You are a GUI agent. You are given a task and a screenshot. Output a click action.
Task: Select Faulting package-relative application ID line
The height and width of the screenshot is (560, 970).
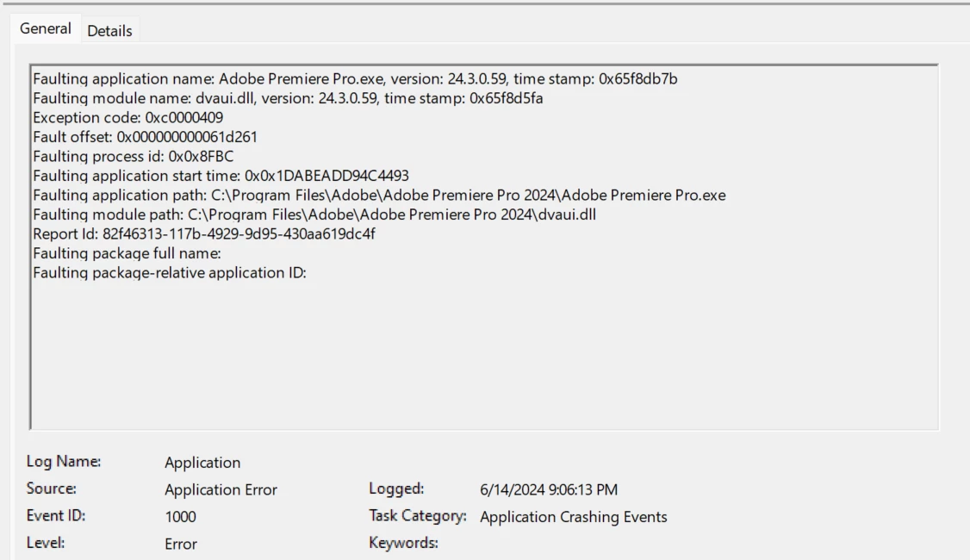[x=170, y=273]
